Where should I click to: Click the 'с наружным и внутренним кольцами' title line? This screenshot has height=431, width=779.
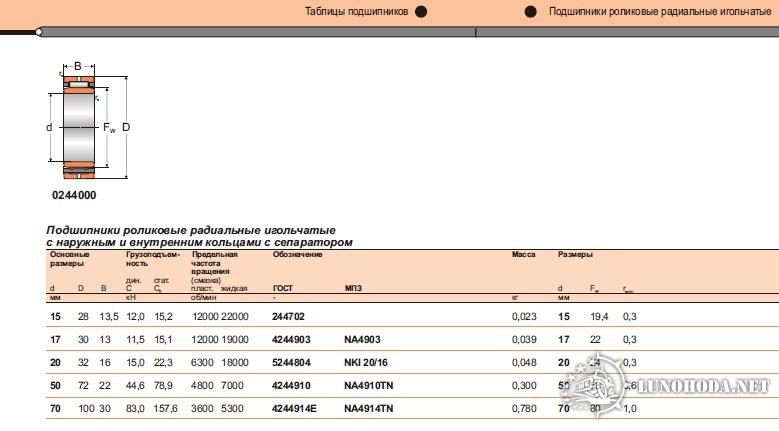(x=199, y=243)
